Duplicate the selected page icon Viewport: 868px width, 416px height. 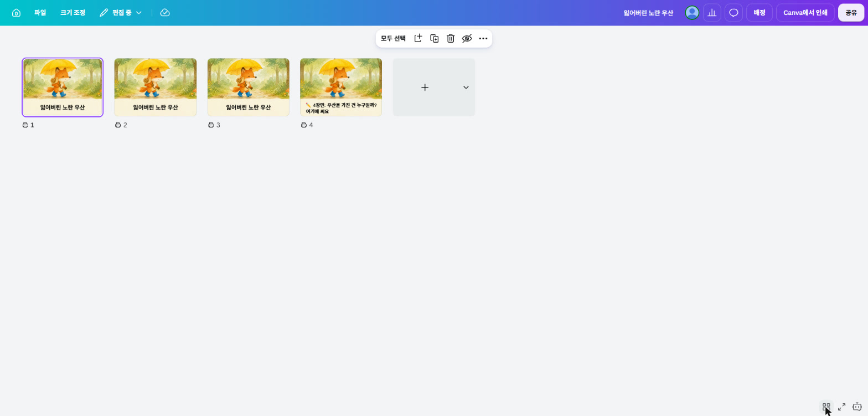[435, 38]
